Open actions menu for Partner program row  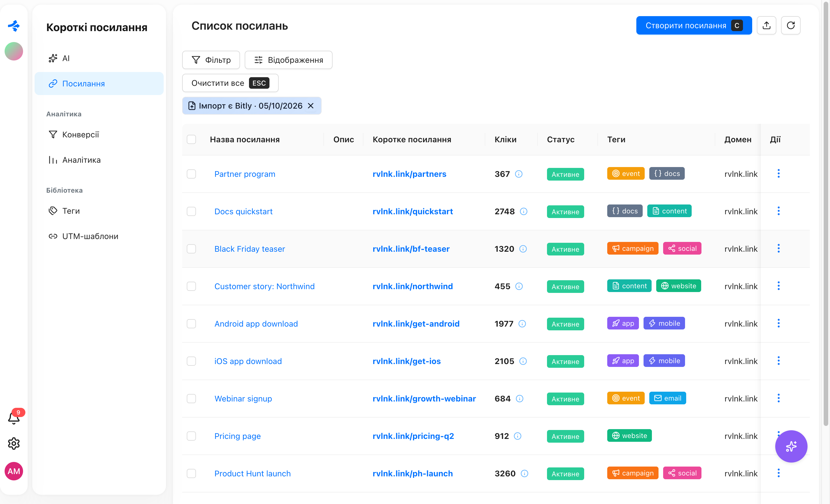778,174
